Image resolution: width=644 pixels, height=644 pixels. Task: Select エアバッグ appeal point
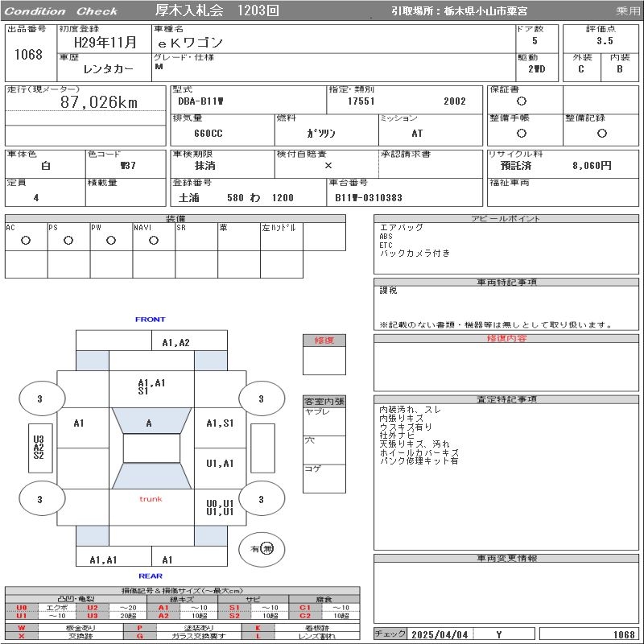point(401,228)
